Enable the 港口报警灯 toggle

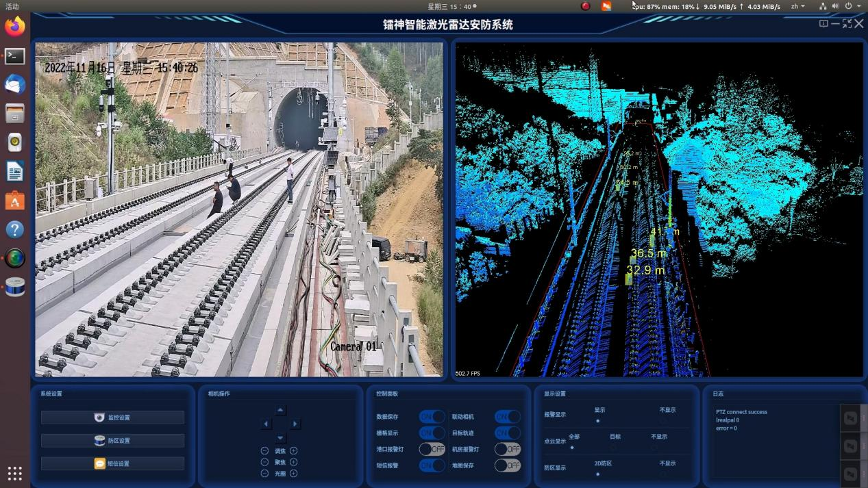click(432, 449)
